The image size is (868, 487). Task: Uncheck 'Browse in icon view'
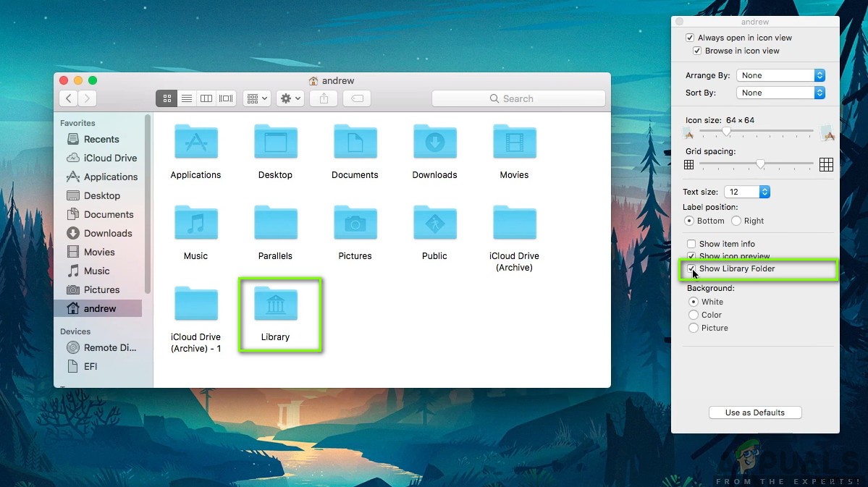pyautogui.click(x=696, y=51)
